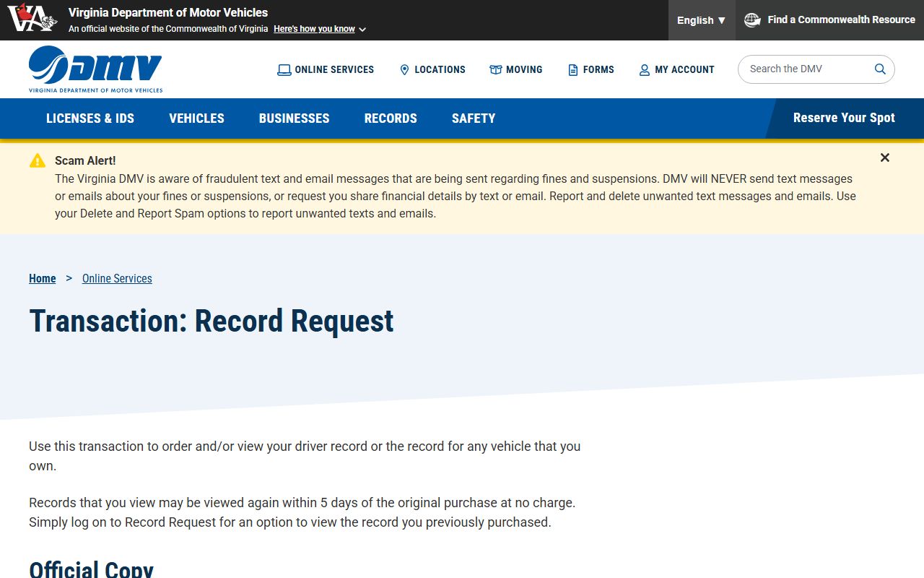Open the Licenses & IDs menu
The width and height of the screenshot is (924, 578).
point(90,118)
